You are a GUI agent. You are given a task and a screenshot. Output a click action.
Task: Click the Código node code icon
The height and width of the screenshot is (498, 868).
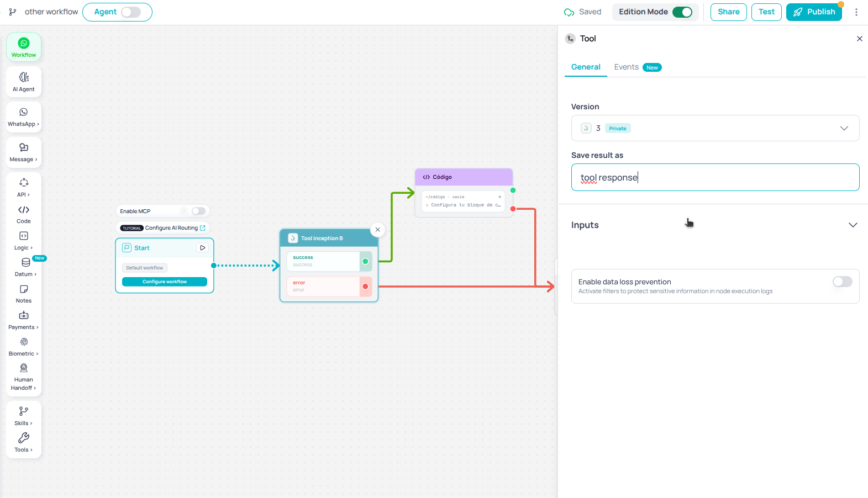[x=427, y=177]
